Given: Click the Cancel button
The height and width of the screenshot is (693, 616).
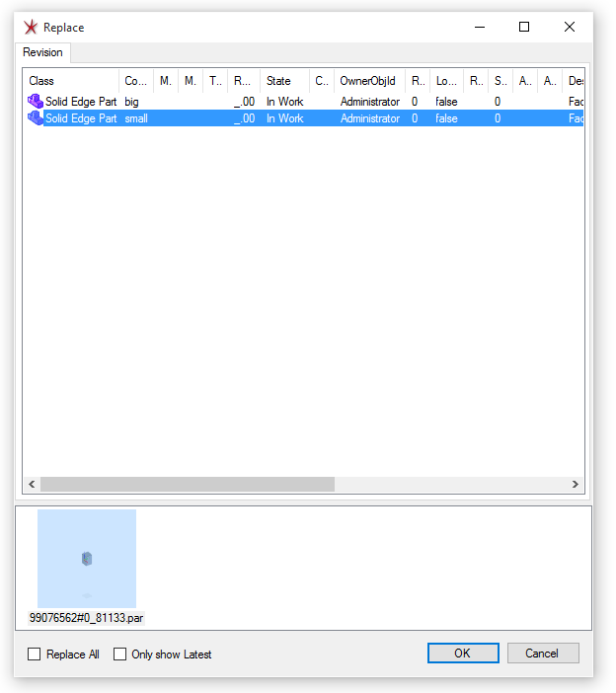Looking at the screenshot, I should point(543,654).
